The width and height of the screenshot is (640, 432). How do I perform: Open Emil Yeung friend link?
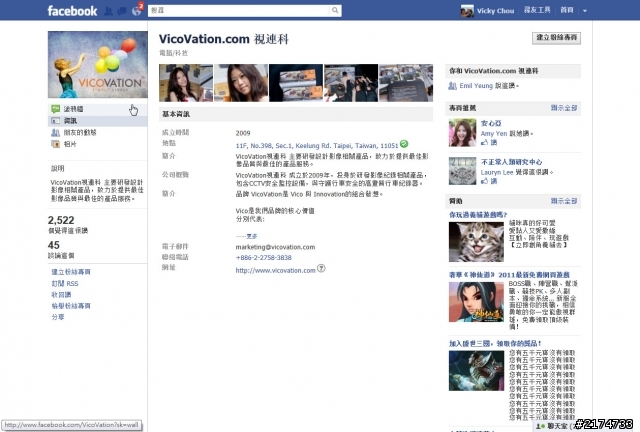point(476,86)
